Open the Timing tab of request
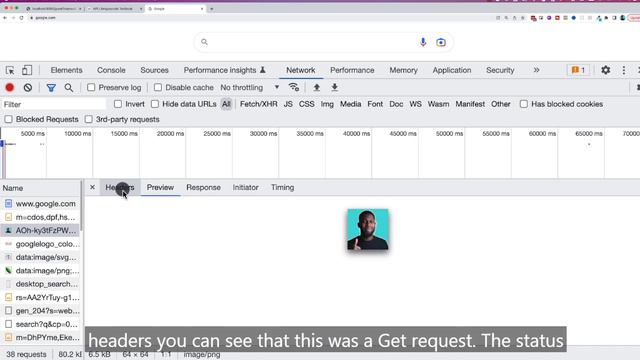The height and width of the screenshot is (360, 640). pos(282,187)
